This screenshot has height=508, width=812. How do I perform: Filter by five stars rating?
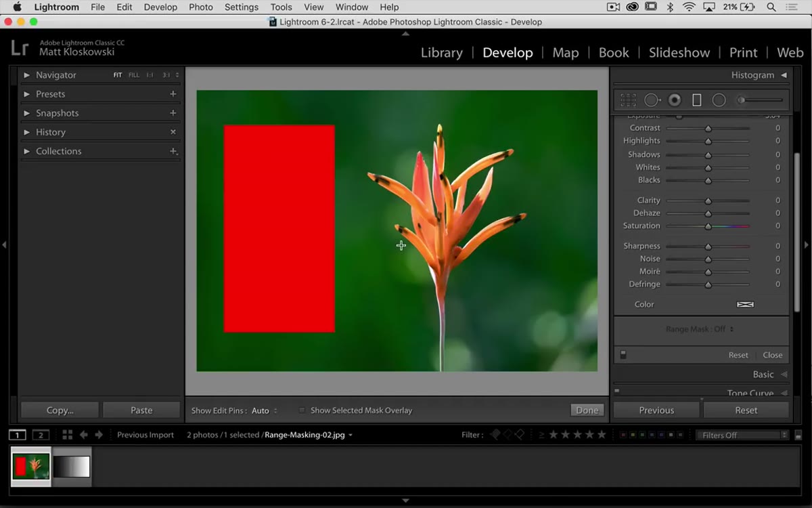(602, 435)
